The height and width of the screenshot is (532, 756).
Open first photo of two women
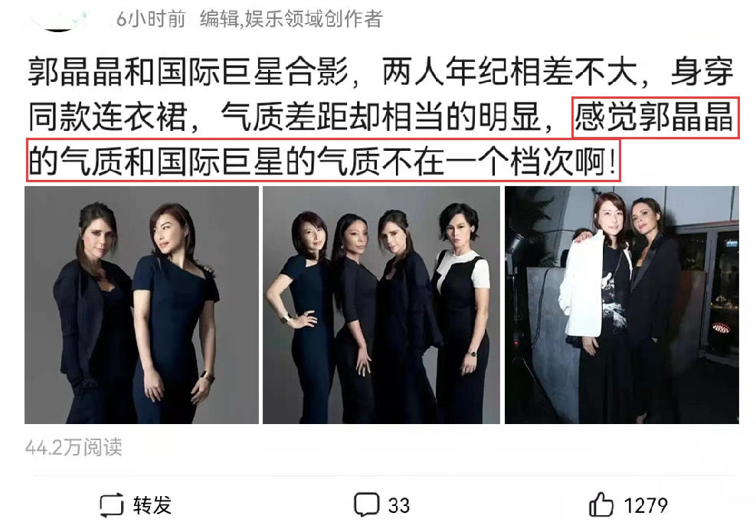pyautogui.click(x=142, y=305)
